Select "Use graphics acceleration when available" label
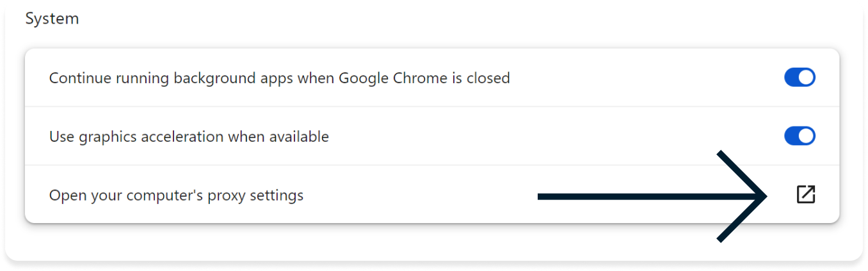Image resolution: width=868 pixels, height=271 pixels. tap(189, 136)
